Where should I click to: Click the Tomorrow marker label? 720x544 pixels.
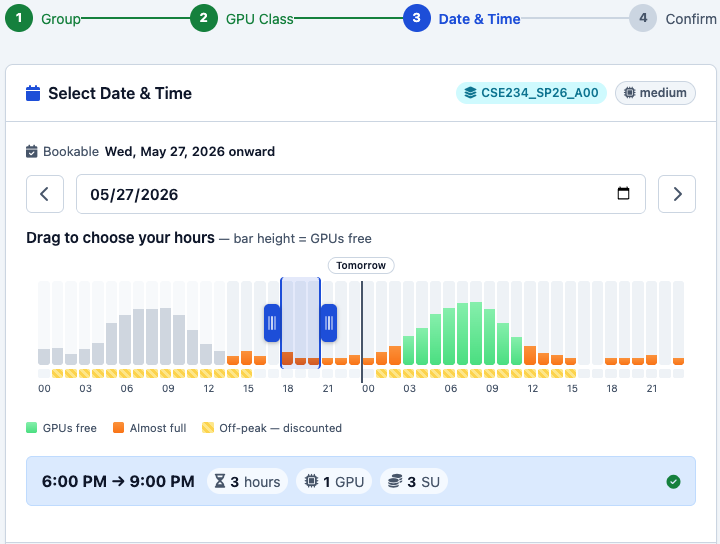coord(361,265)
